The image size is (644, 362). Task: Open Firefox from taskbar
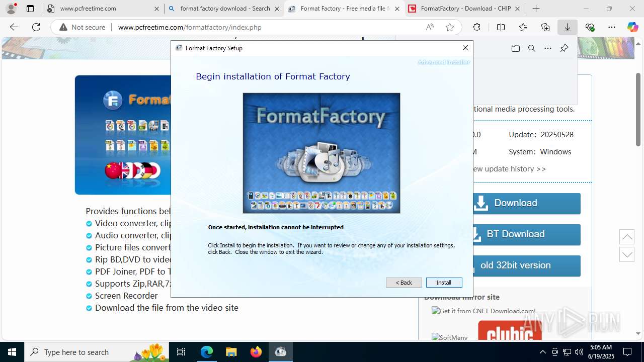(x=256, y=352)
